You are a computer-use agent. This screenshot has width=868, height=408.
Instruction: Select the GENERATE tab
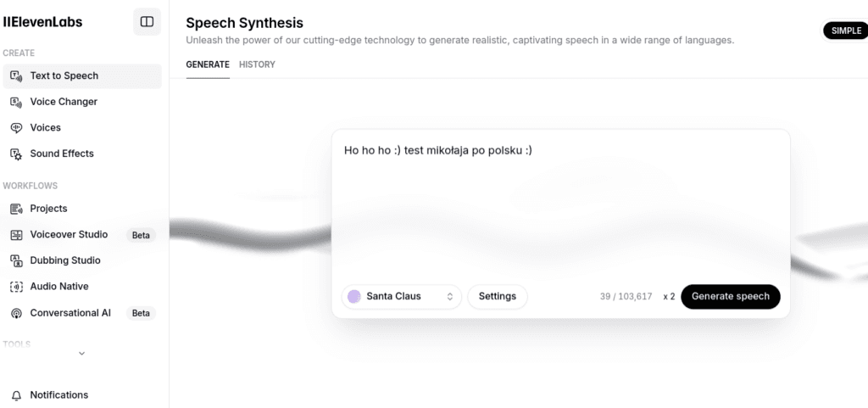pyautogui.click(x=208, y=64)
